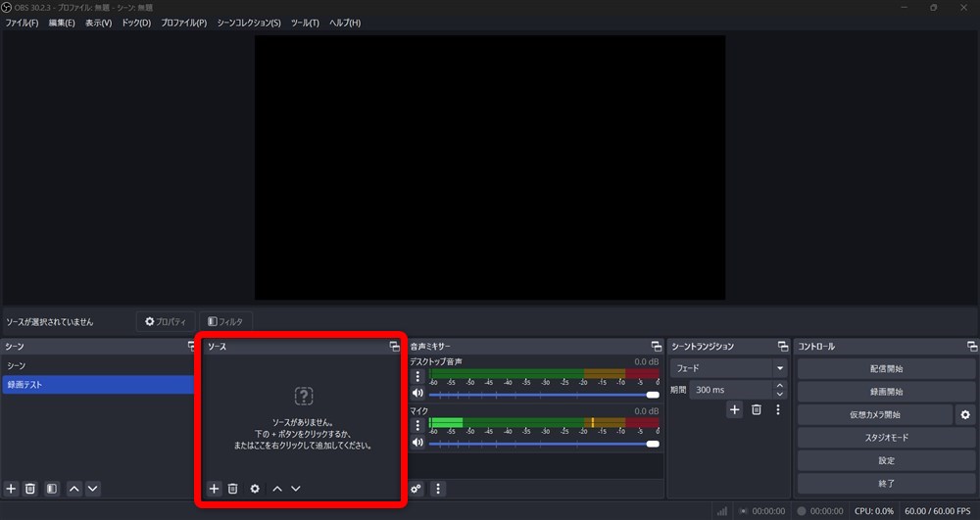
Task: Open シーンコレクション(S) menu
Action: tap(249, 24)
